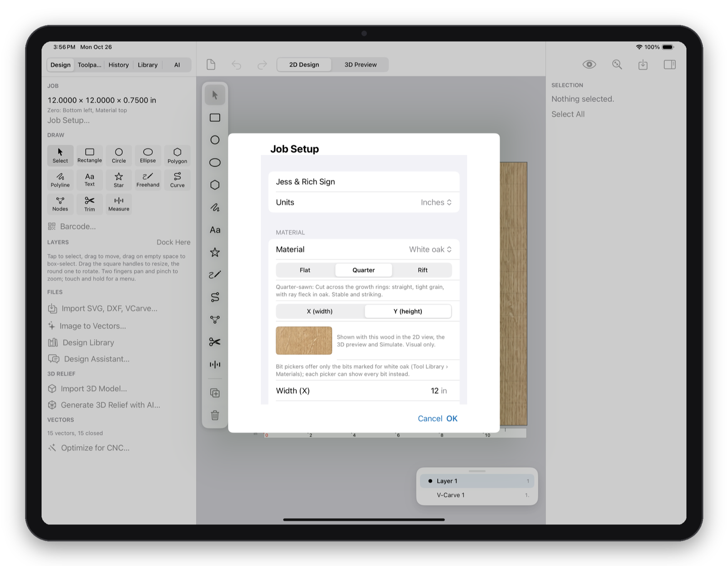Pick the rectangle tool in vertical toolbar
Image resolution: width=728 pixels, height=566 pixels.
coord(215,118)
